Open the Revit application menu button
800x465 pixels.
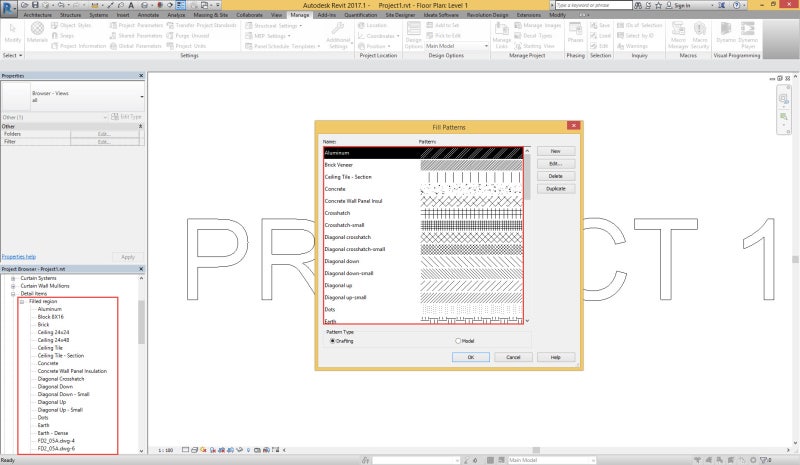coord(9,7)
